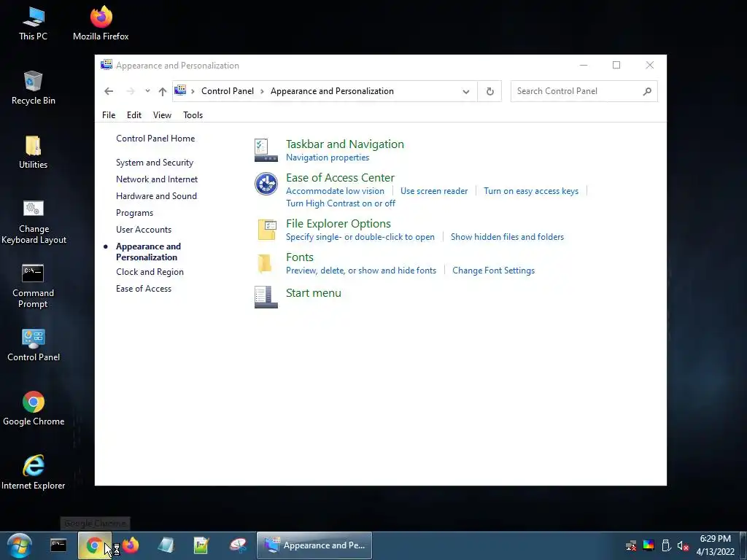
Task: Launch Firefox from the taskbar
Action: [131, 545]
